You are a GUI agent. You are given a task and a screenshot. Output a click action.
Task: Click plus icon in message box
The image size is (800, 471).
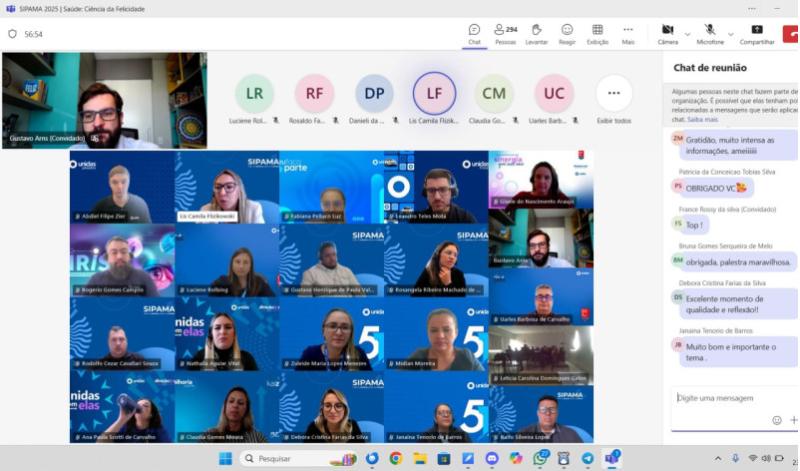793,420
